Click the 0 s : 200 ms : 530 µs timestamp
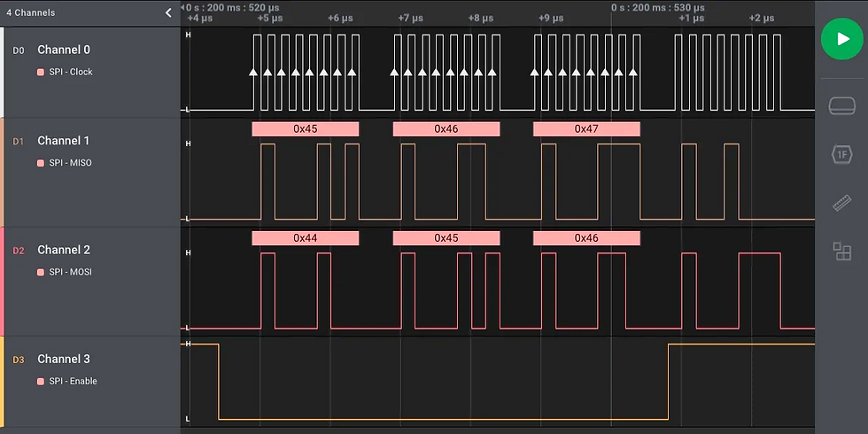Image resolution: width=868 pixels, height=434 pixels. coord(657,8)
